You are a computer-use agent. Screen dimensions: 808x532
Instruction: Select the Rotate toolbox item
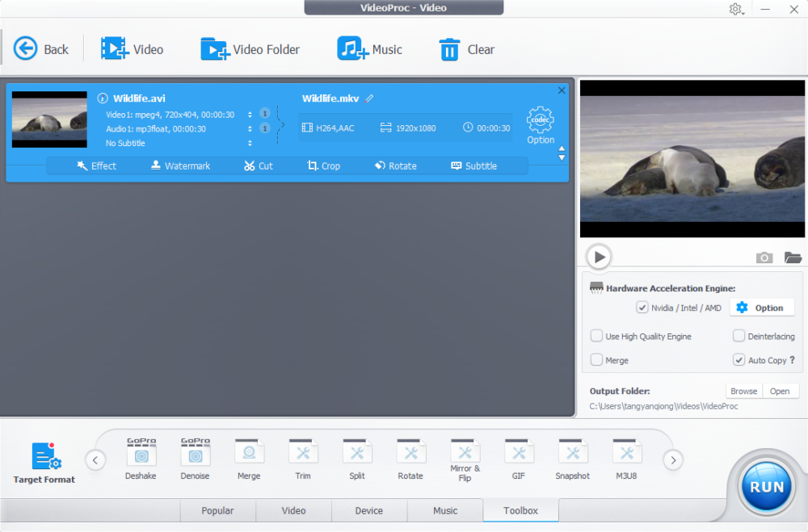pos(410,459)
